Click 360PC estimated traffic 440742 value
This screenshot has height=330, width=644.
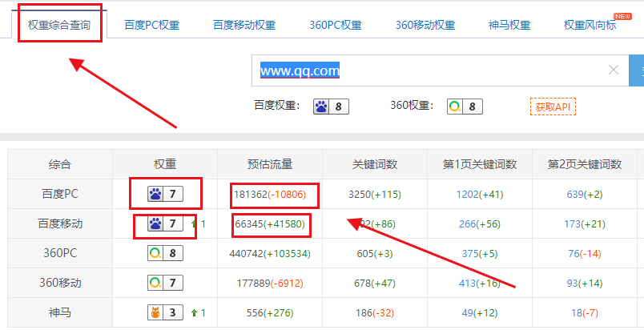(246, 254)
